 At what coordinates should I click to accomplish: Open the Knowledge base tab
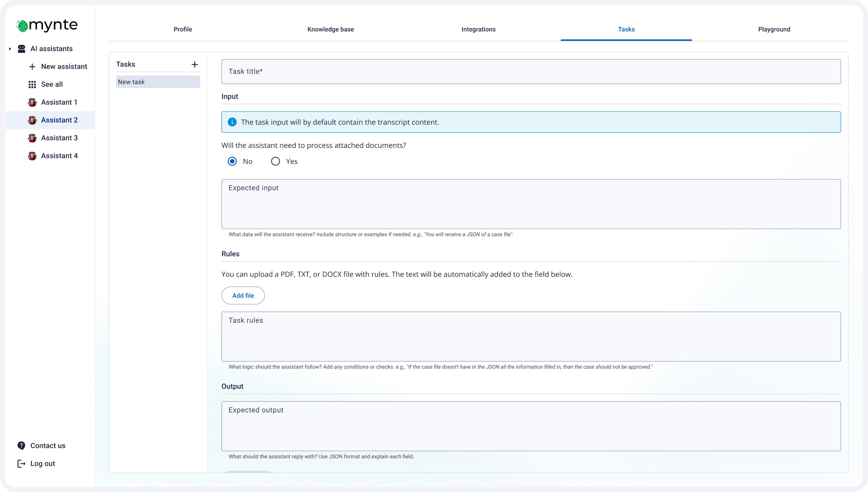(x=330, y=29)
